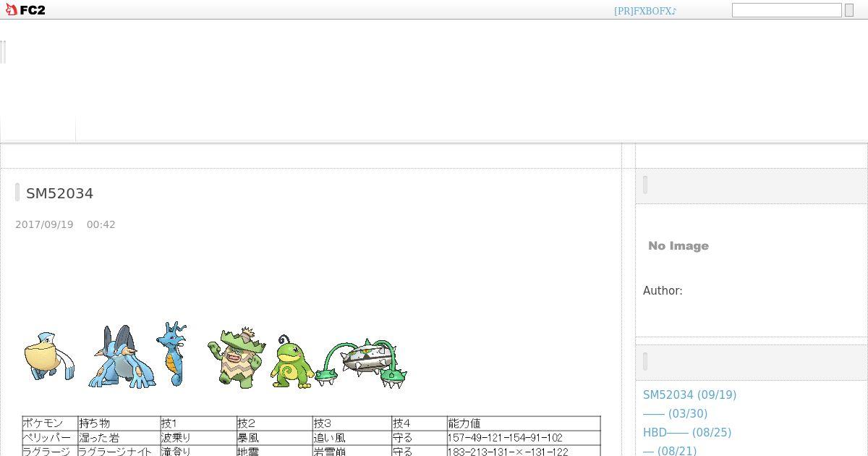
Task: Click the 守る cell in ペリッパー row
Action: click(x=419, y=438)
